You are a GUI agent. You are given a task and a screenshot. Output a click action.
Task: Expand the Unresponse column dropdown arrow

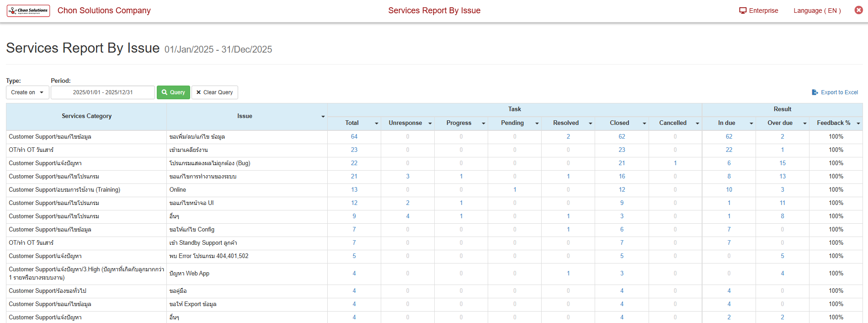coord(430,124)
